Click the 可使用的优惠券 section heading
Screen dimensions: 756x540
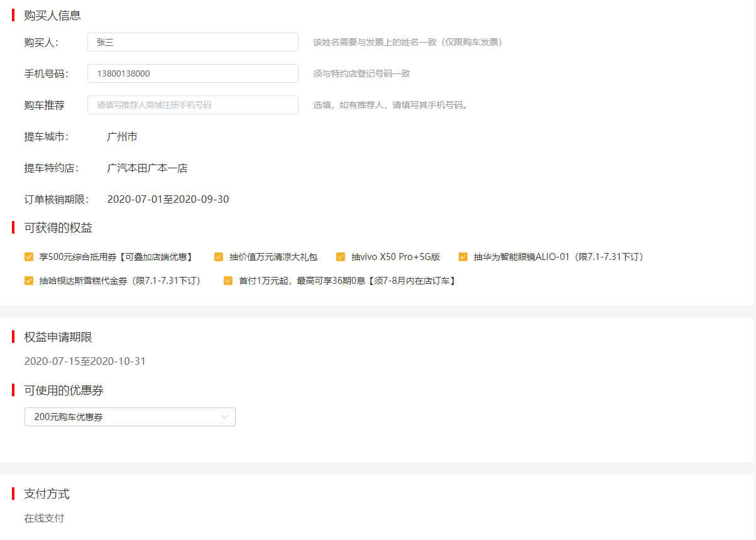coord(63,391)
